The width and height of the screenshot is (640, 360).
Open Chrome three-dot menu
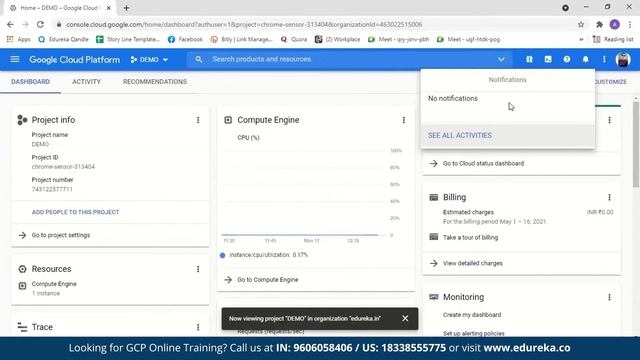pos(630,24)
